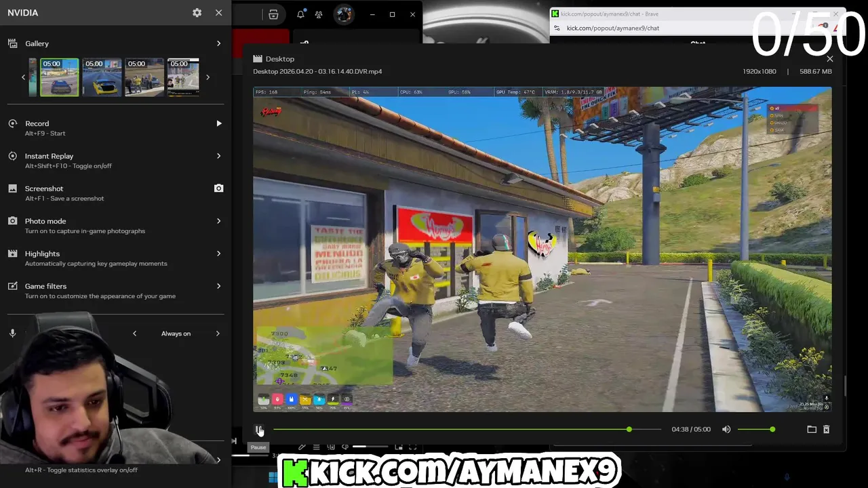The height and width of the screenshot is (488, 868).
Task: Click the Highlights icon
Action: [12, 253]
